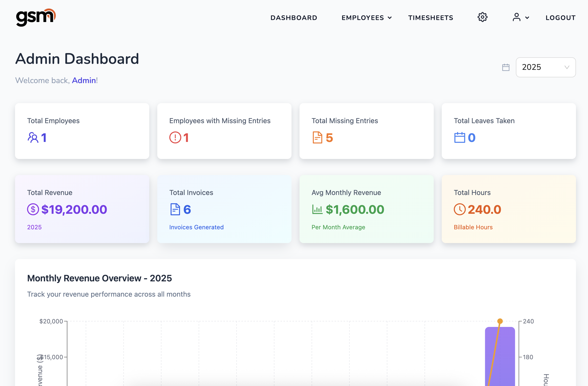
Task: Click the Total Employees people icon
Action: coord(33,138)
